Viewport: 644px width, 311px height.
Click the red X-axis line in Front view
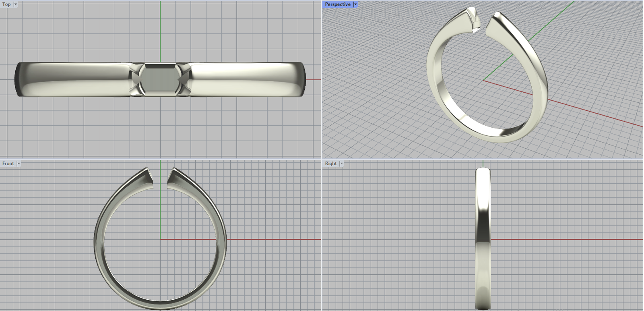click(274, 239)
